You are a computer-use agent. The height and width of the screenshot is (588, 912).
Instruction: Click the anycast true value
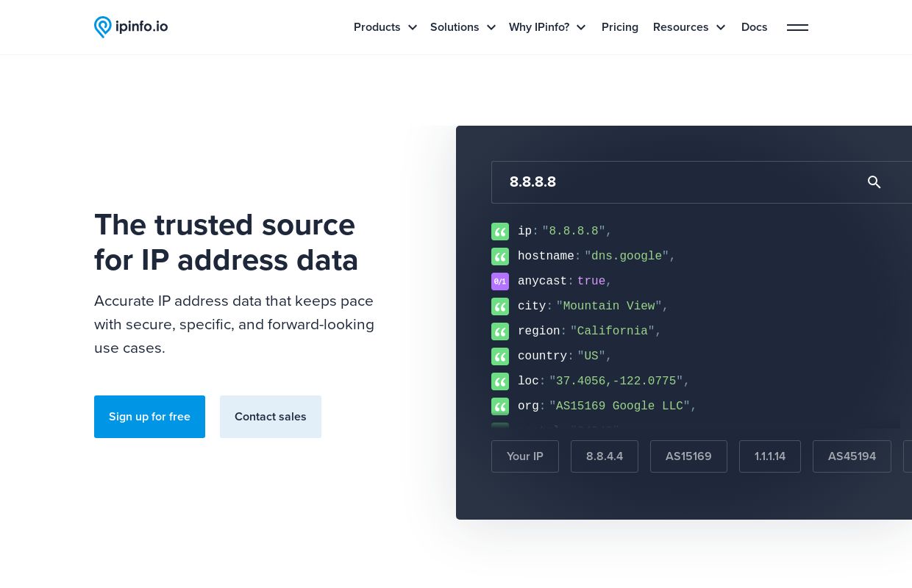click(x=591, y=282)
